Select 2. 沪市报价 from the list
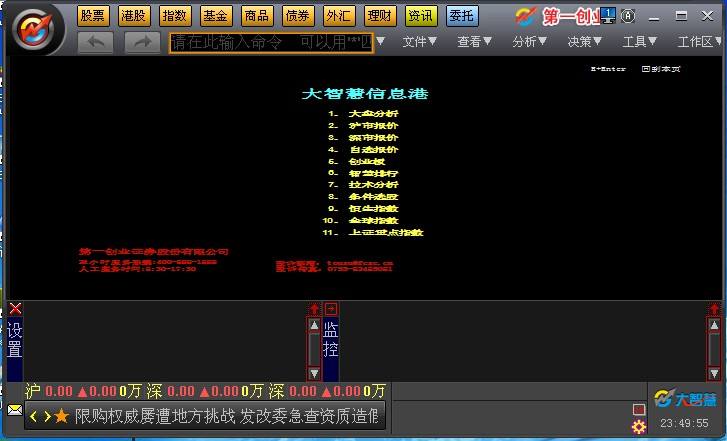 click(x=363, y=126)
